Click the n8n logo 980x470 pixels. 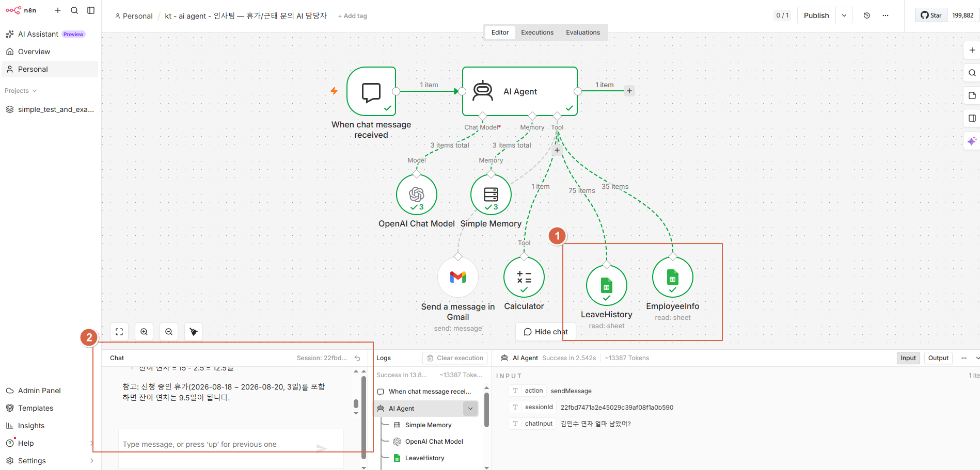21,10
